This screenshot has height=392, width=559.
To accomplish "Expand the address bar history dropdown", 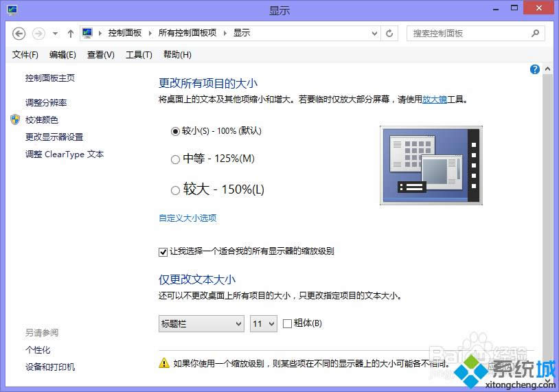I will (x=374, y=33).
